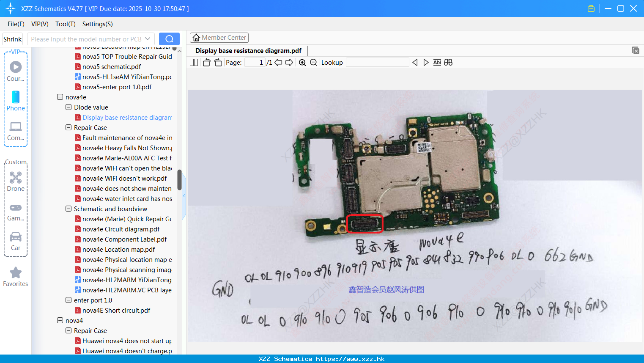
Task: Find next lookup match
Action: click(x=426, y=63)
